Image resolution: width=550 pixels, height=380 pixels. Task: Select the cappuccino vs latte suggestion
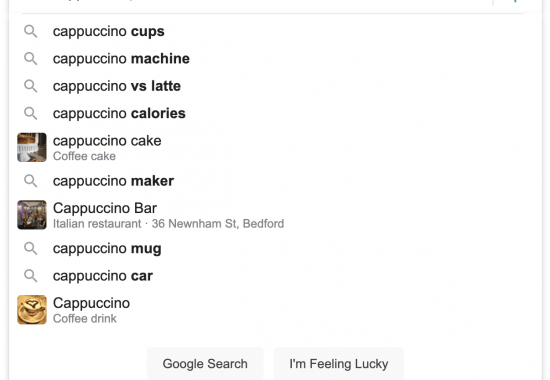pyautogui.click(x=117, y=86)
